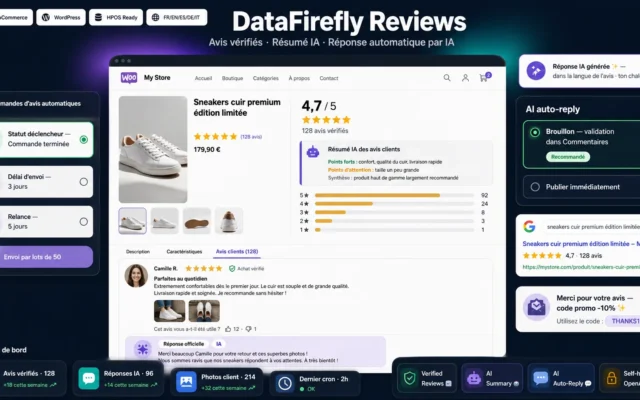Viewport: 640px width, 400px height.
Task: Click the Avis vérifiés · 128 stat card
Action: [x=32, y=378]
